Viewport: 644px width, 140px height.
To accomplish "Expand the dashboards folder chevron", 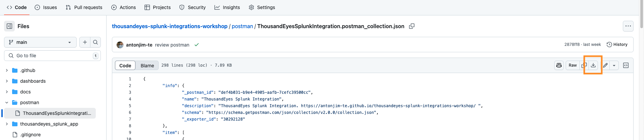I will pos(7,81).
